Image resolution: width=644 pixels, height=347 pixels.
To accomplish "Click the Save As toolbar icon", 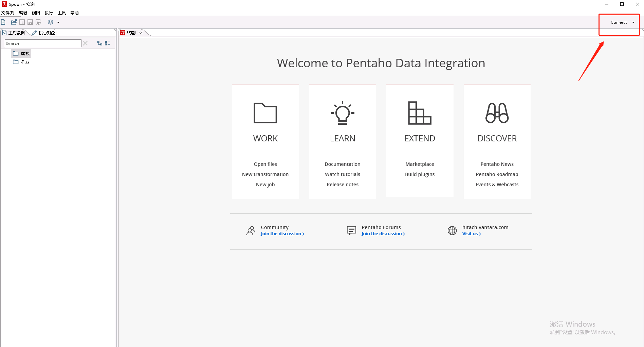I will pyautogui.click(x=38, y=22).
